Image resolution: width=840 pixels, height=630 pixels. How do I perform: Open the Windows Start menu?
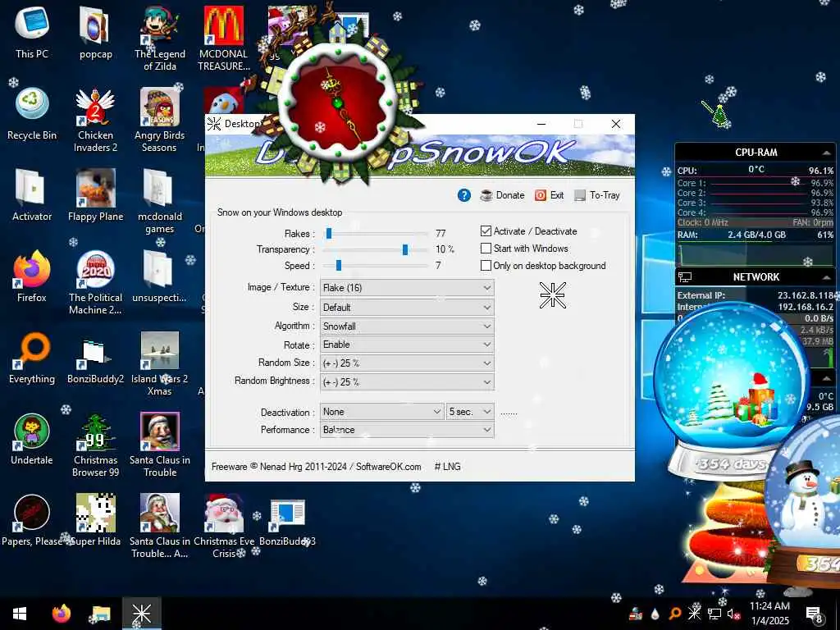pos(20,614)
